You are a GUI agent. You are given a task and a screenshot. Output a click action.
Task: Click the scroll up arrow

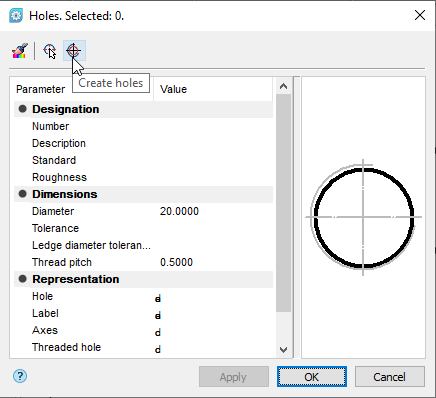pyautogui.click(x=284, y=86)
